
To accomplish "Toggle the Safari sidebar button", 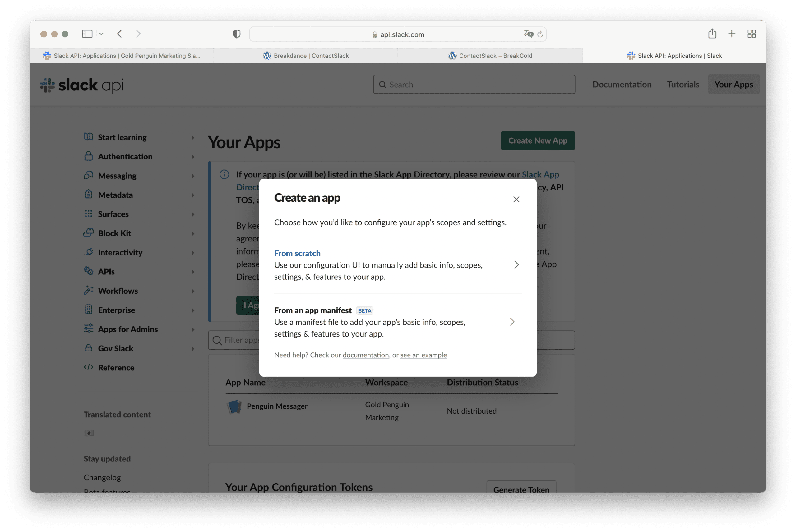I will click(87, 34).
